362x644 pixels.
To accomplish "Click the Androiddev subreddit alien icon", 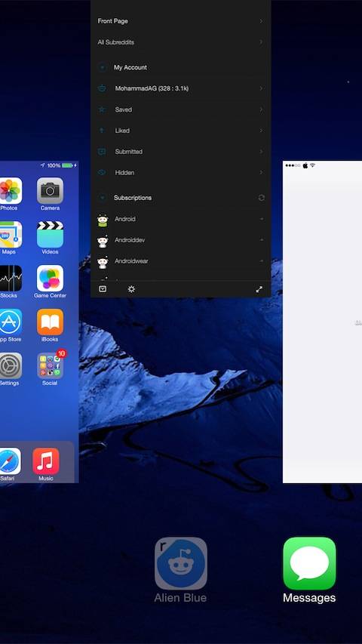I will pos(103,241).
